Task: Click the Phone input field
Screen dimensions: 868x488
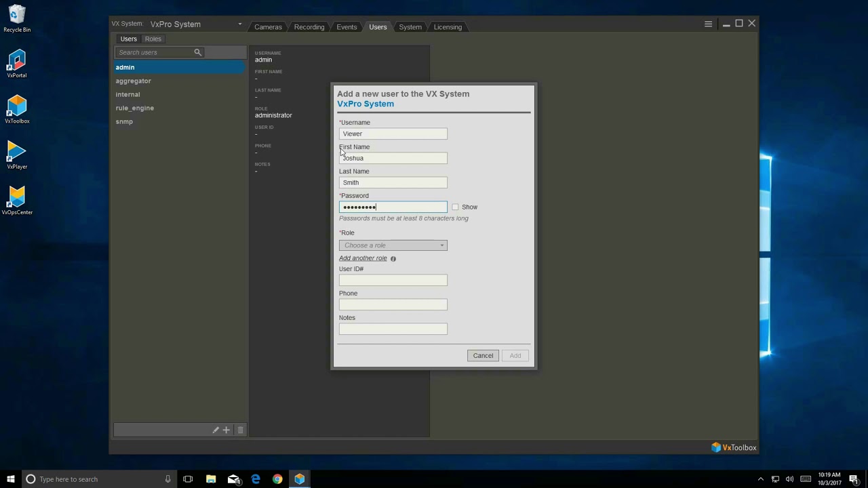Action: (393, 304)
